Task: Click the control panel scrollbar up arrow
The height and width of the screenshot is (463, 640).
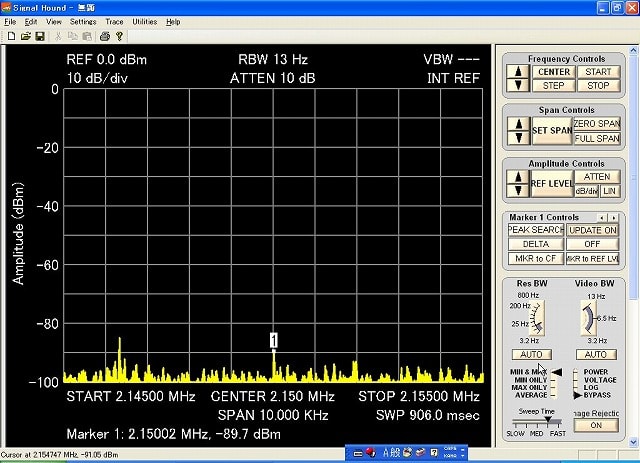Action: 633,51
